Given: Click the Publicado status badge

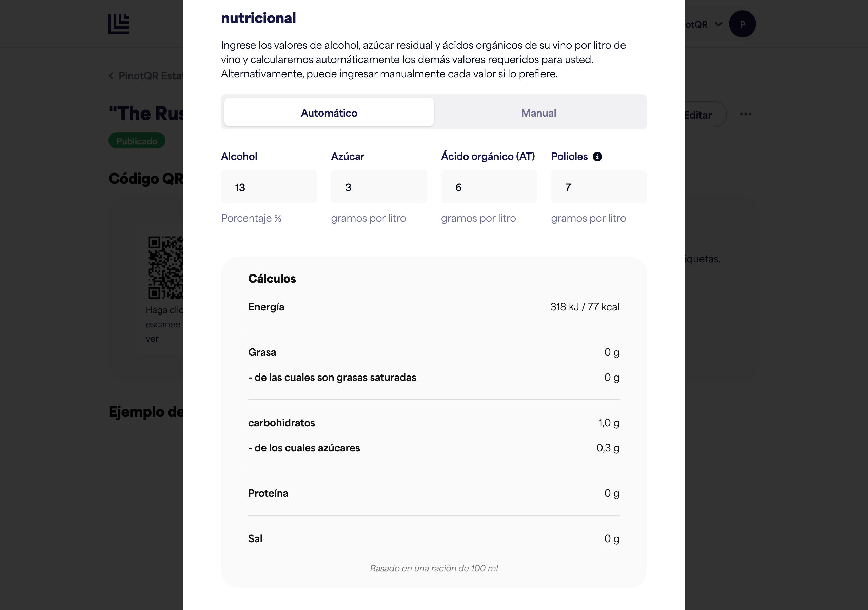Looking at the screenshot, I should pos(137,141).
